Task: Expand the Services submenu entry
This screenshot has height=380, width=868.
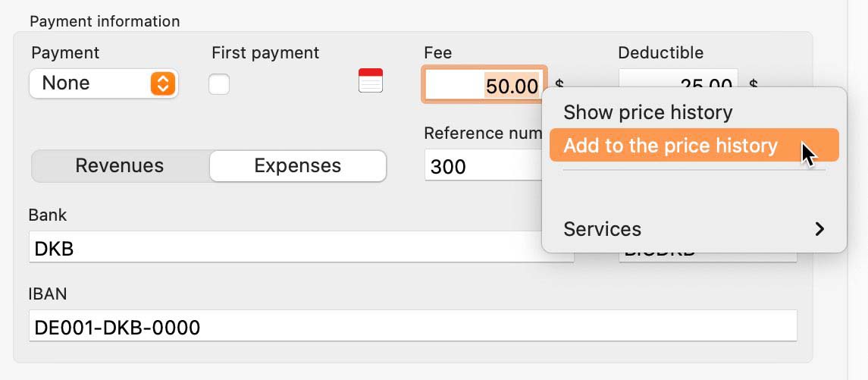Action: click(x=694, y=229)
